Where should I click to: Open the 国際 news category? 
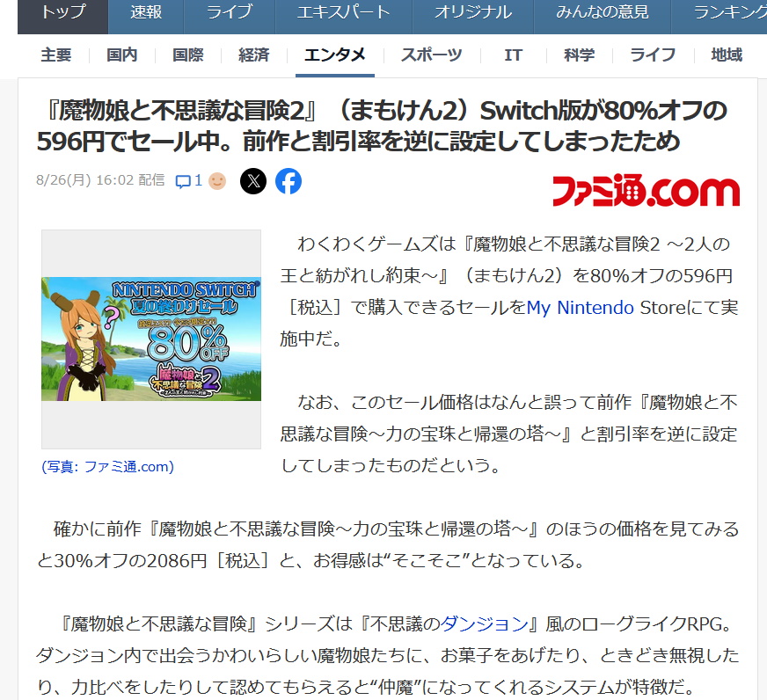point(188,55)
